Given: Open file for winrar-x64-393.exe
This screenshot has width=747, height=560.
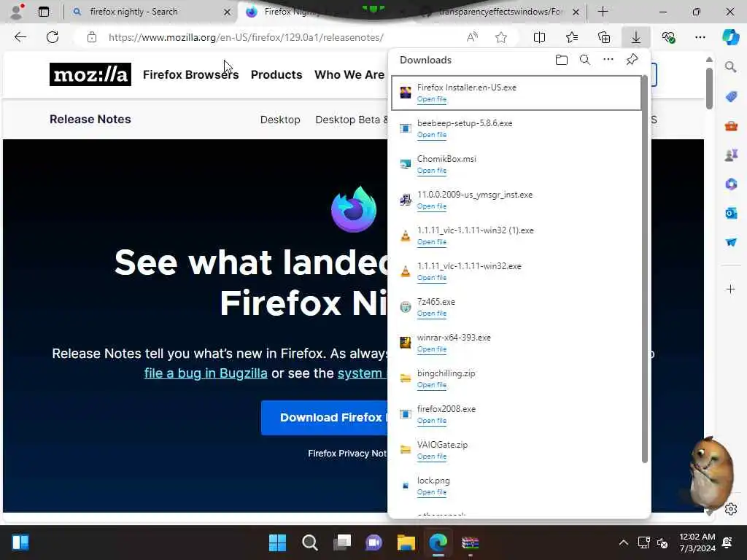Looking at the screenshot, I should tap(432, 349).
